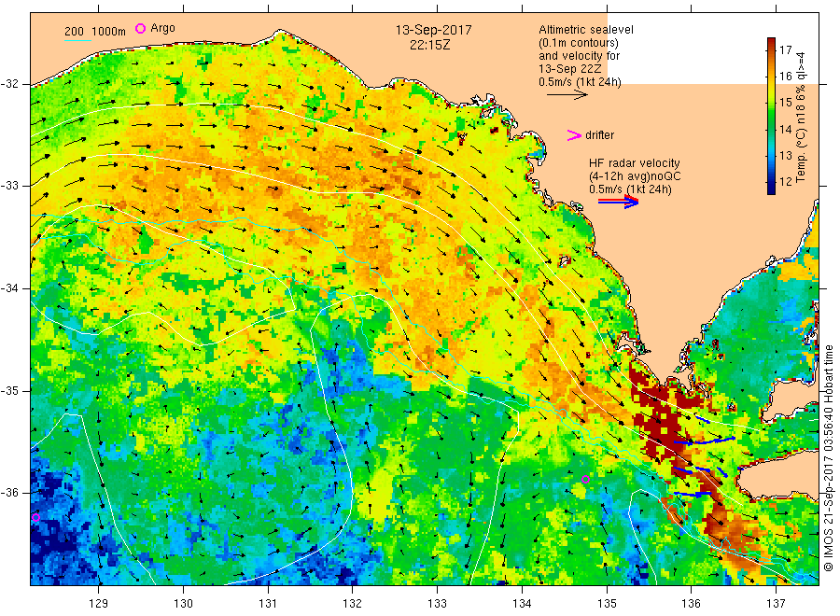Click the black altimetric velocity reference arrow
The height and width of the screenshot is (616, 840).
(x=567, y=95)
